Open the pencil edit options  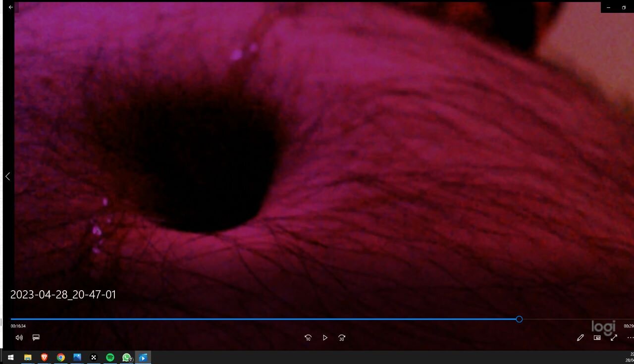580,338
